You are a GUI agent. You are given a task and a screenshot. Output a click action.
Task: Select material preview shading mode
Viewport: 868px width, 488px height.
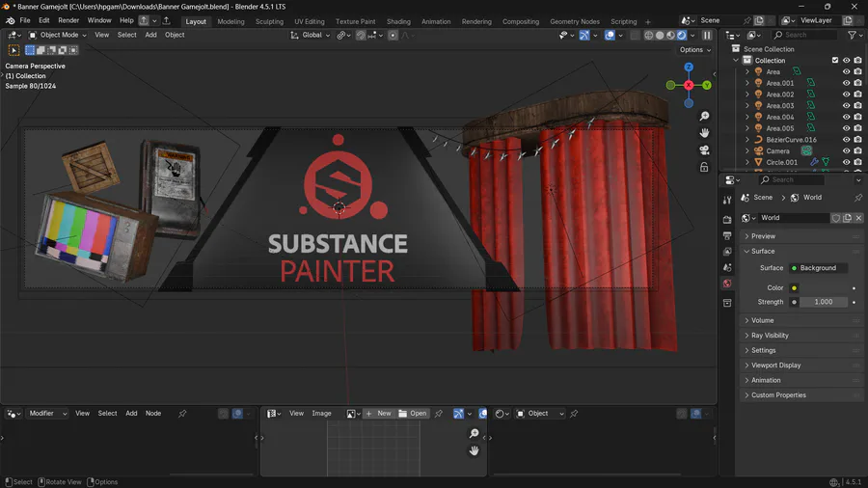pos(670,35)
